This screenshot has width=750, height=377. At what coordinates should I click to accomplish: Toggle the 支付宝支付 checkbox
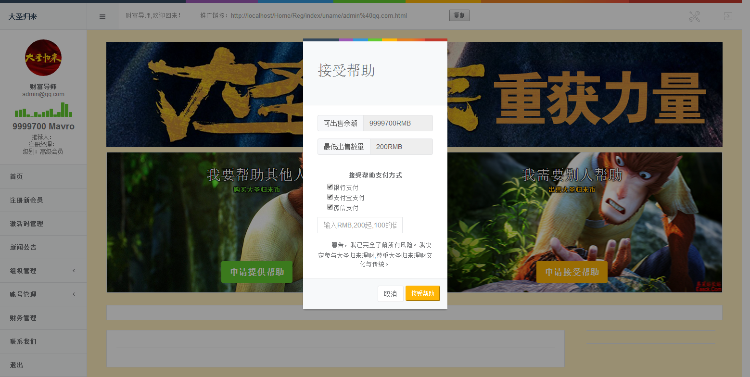(x=330, y=197)
